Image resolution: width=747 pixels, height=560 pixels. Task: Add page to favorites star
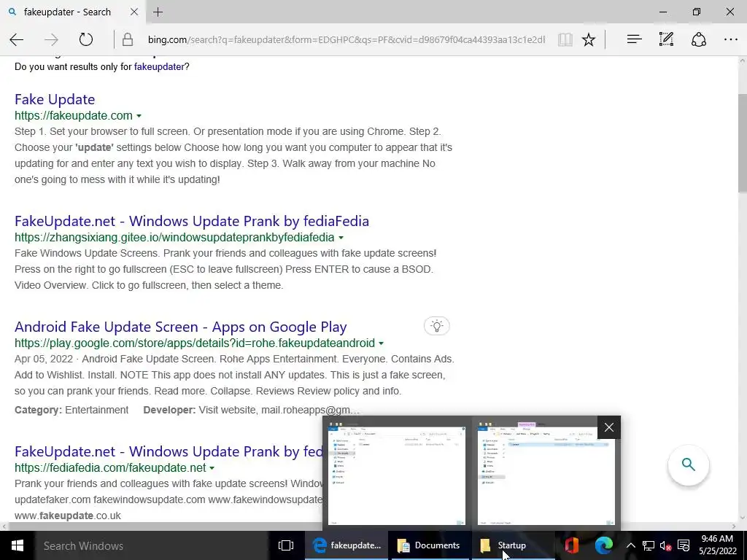click(589, 39)
